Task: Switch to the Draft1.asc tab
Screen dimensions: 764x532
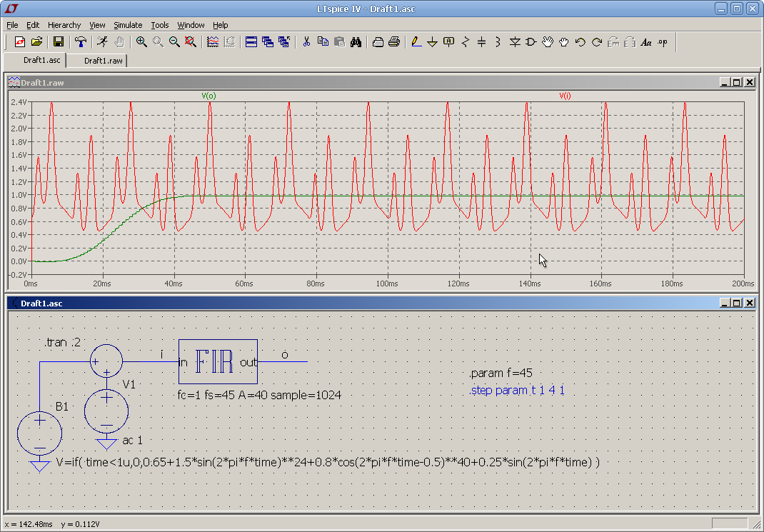Action: point(41,61)
